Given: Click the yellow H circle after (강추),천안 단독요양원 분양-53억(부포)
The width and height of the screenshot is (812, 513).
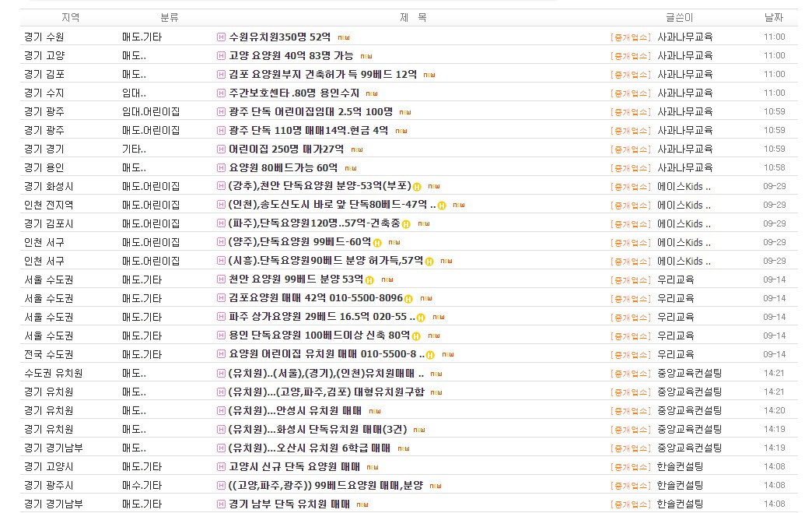Looking at the screenshot, I should 417,187.
